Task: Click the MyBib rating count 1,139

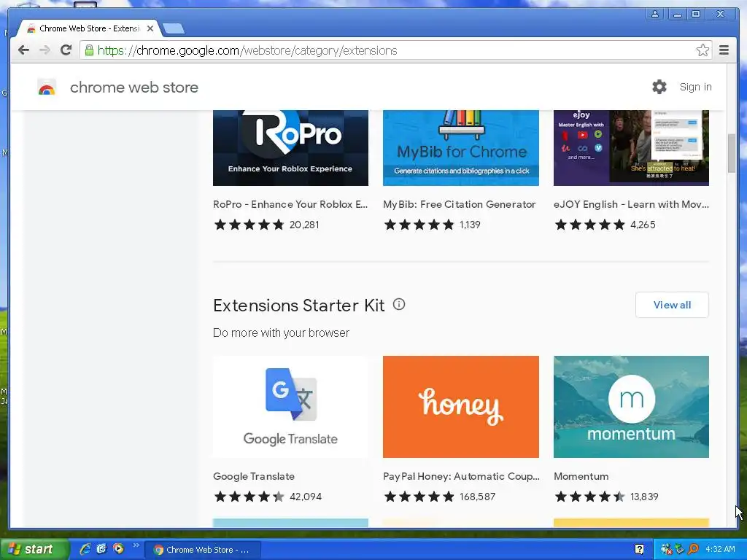Action: (470, 225)
